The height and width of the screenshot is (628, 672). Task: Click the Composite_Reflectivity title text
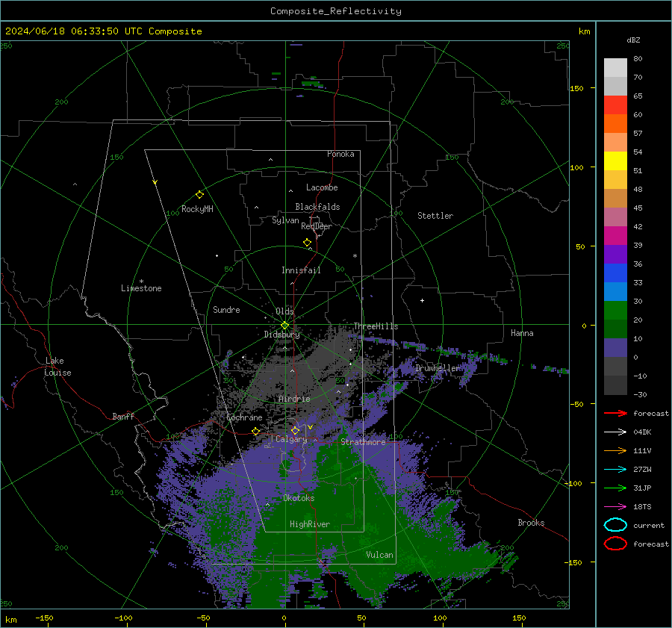[x=336, y=11]
